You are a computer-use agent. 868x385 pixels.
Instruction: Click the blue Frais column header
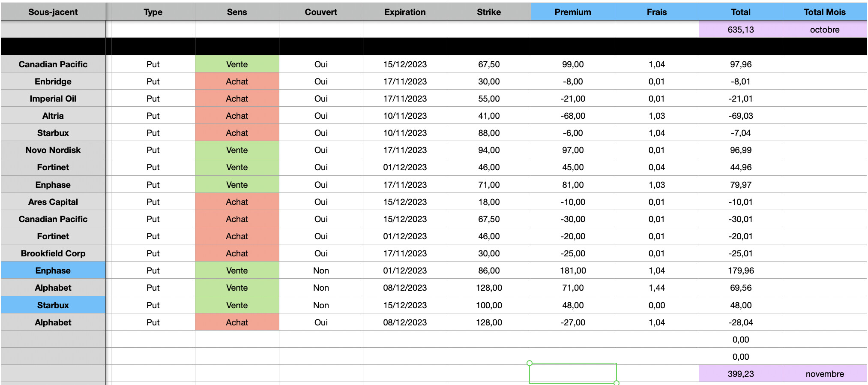[657, 12]
